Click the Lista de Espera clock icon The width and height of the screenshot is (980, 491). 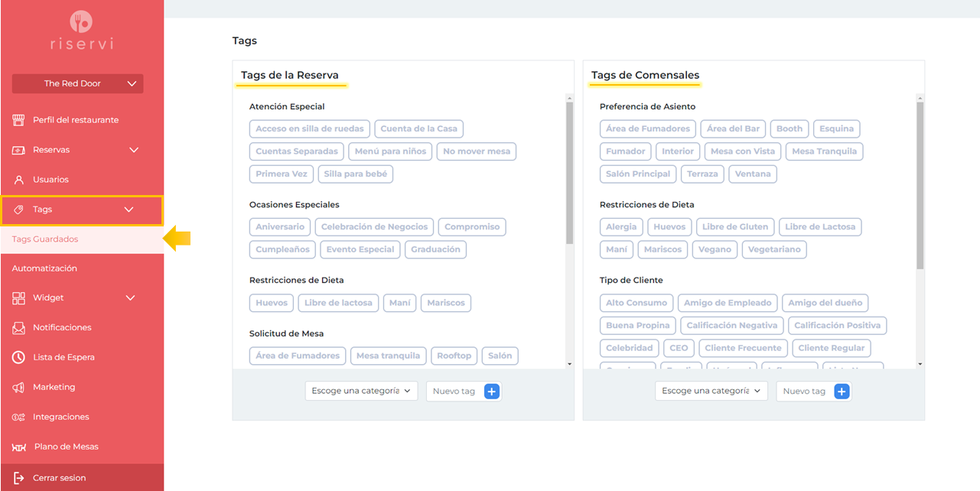tap(19, 357)
